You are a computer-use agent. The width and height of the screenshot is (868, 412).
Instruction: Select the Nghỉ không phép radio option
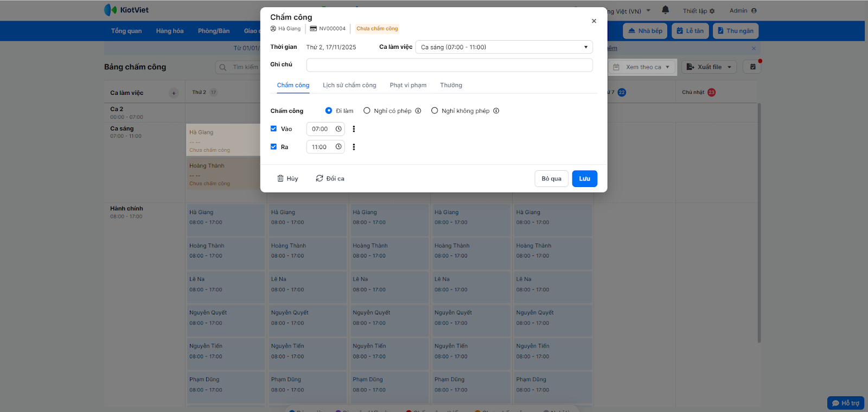(x=435, y=111)
